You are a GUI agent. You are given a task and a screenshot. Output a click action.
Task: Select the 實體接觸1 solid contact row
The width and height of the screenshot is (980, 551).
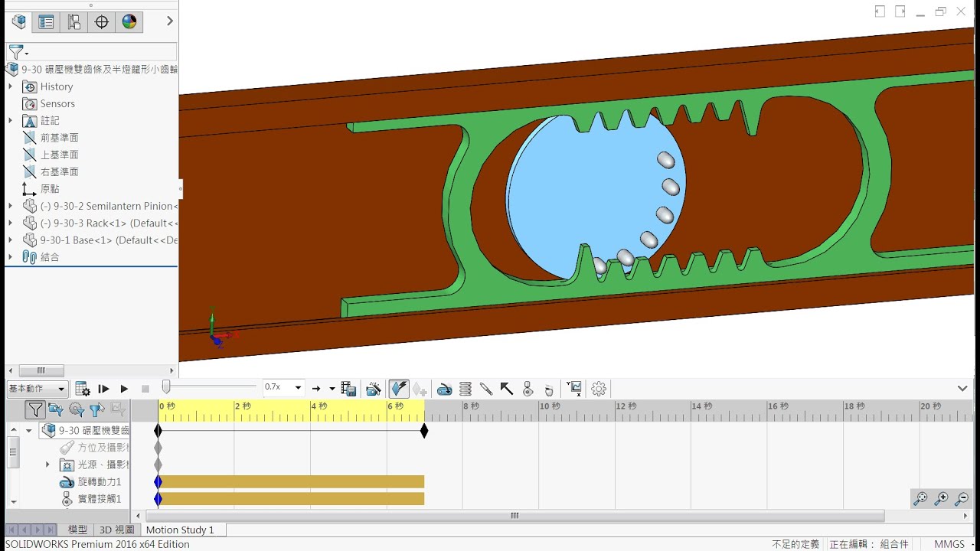coord(90,499)
